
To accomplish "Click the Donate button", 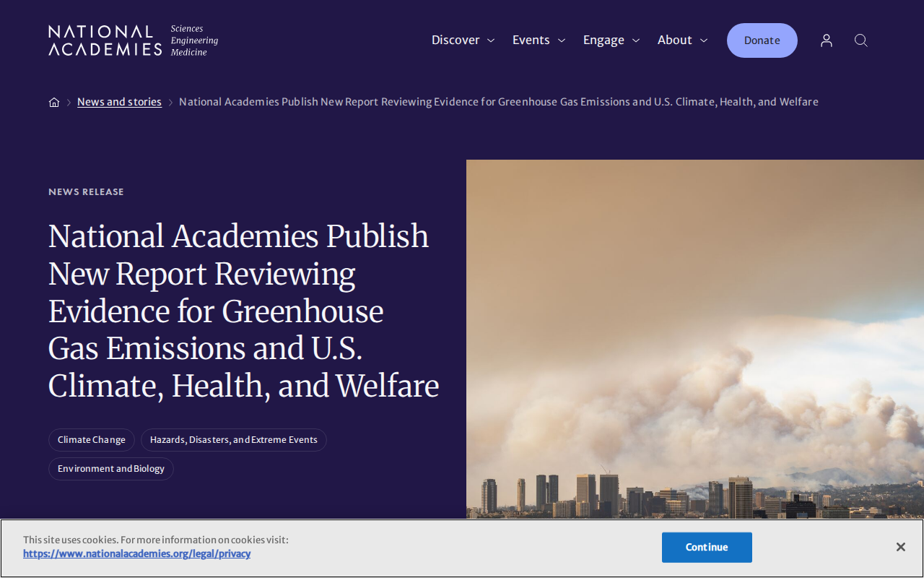I will (x=762, y=40).
